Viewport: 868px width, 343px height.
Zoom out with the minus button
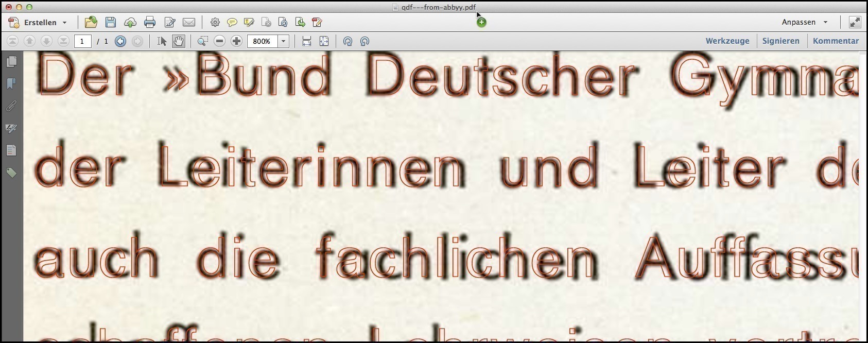(x=220, y=41)
